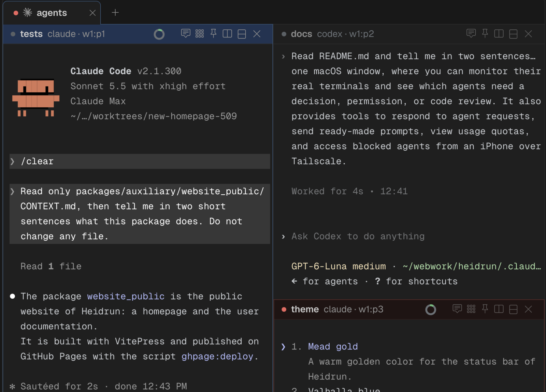
Task: Pin the theme pane
Action: click(485, 309)
